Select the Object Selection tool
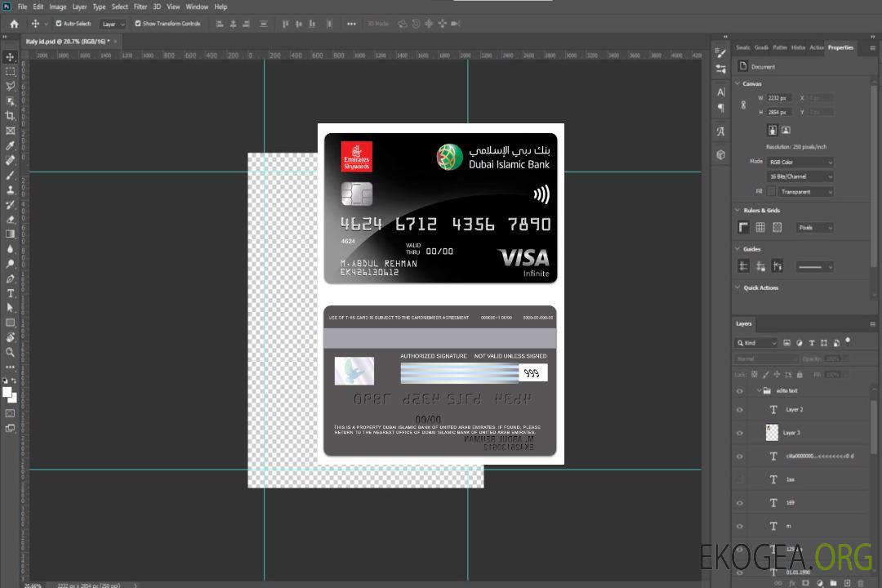Image resolution: width=882 pixels, height=588 pixels. (x=10, y=100)
